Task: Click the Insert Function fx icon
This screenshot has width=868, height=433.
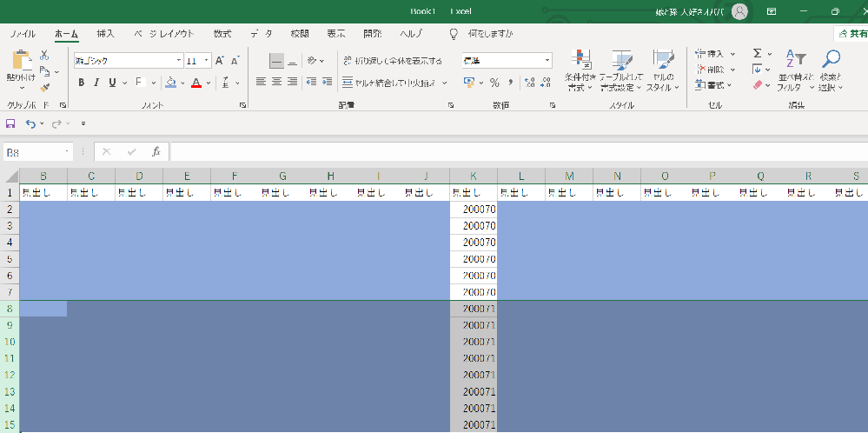Action: (156, 151)
